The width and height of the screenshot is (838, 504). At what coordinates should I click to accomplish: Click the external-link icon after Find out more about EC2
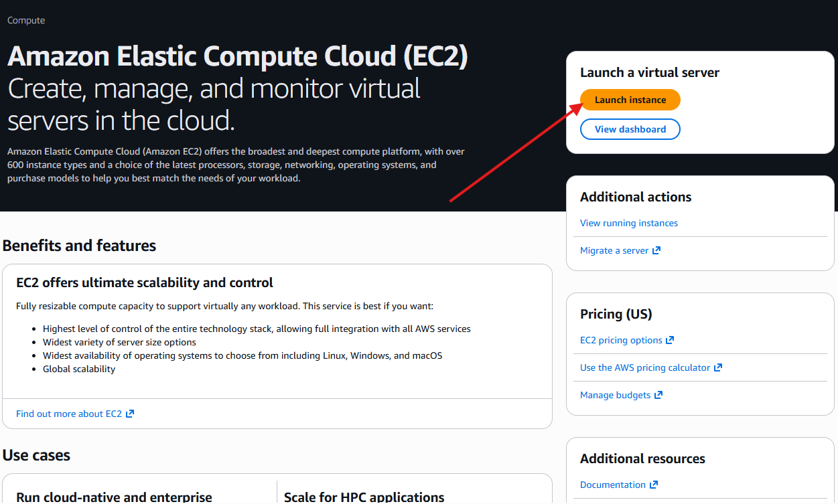click(130, 414)
